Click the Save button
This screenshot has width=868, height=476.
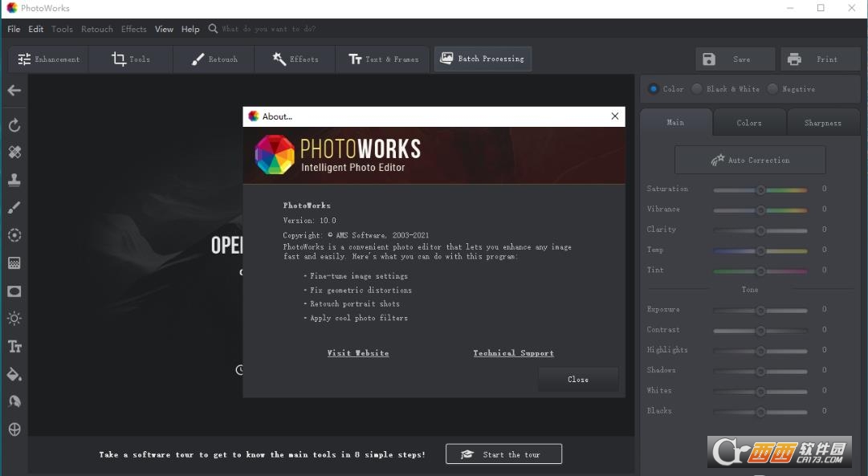tap(736, 59)
